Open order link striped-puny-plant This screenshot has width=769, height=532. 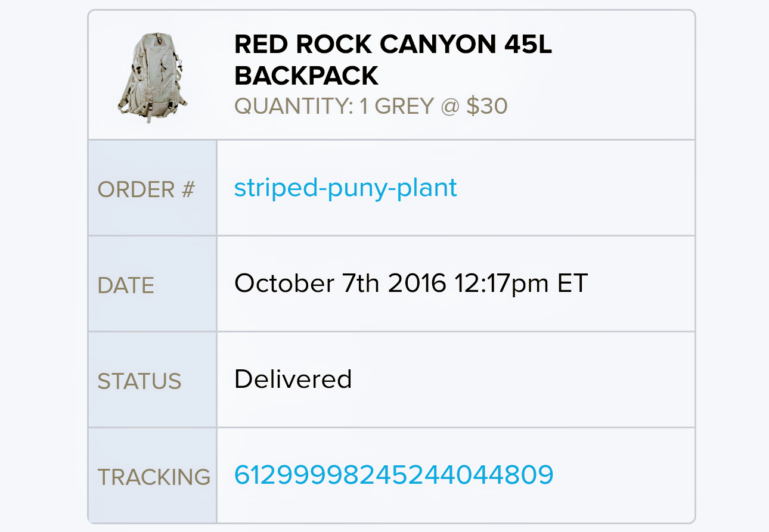click(345, 188)
